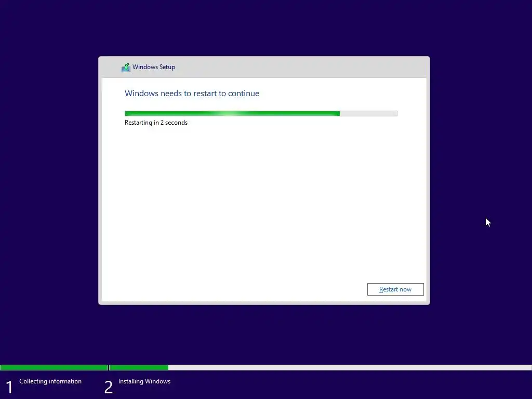The image size is (532, 399).
Task: Select the 'Windows needs to restart to continue' heading
Action: pos(192,94)
